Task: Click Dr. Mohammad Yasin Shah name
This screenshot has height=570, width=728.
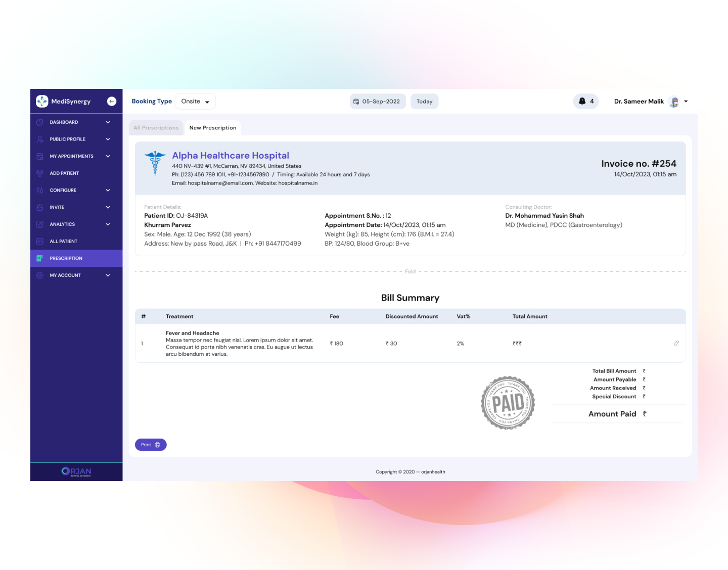Action: (x=544, y=216)
